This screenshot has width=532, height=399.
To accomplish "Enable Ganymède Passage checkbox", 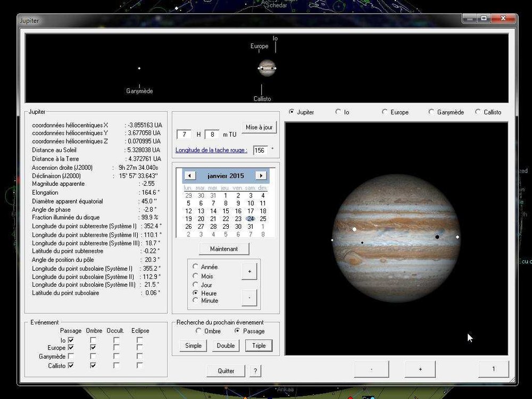I will click(x=71, y=356).
